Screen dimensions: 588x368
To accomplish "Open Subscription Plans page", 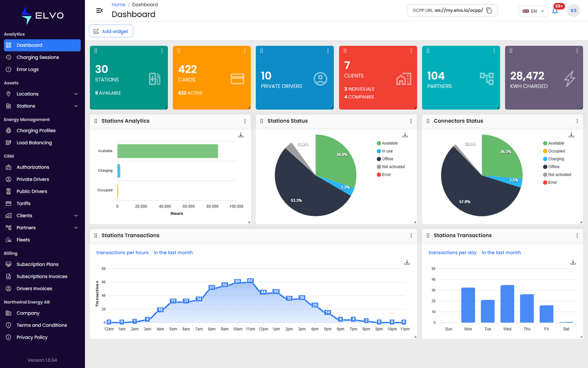I will 42,264.
